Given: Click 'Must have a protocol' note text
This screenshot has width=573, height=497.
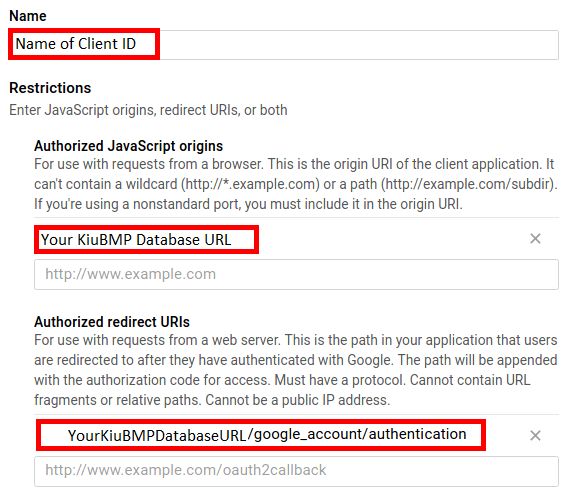Looking at the screenshot, I should (340, 380).
